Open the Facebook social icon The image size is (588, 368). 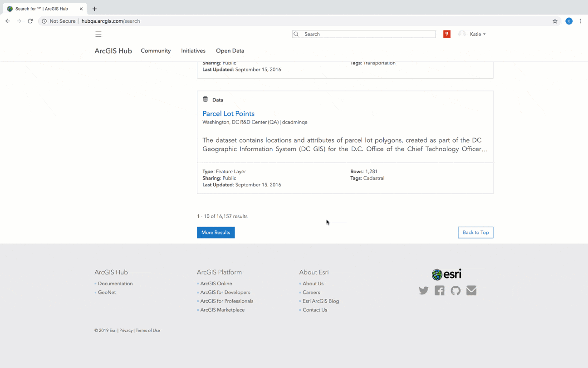440,291
